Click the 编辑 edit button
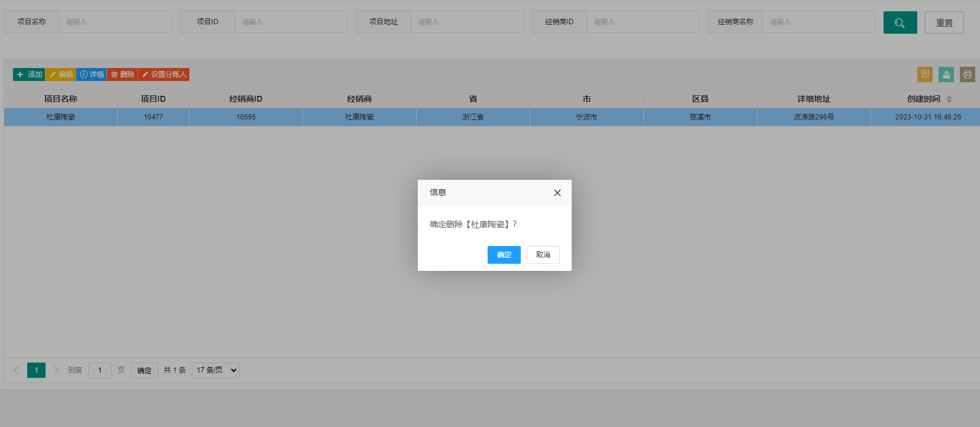The image size is (980, 427). [x=61, y=75]
